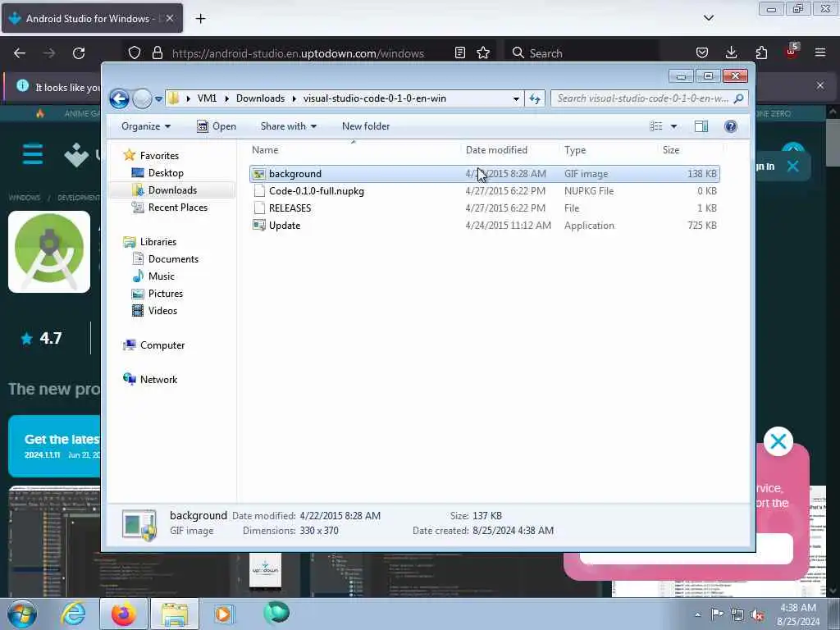
Task: Open Windows Media Player taskbar icon
Action: coord(223,614)
